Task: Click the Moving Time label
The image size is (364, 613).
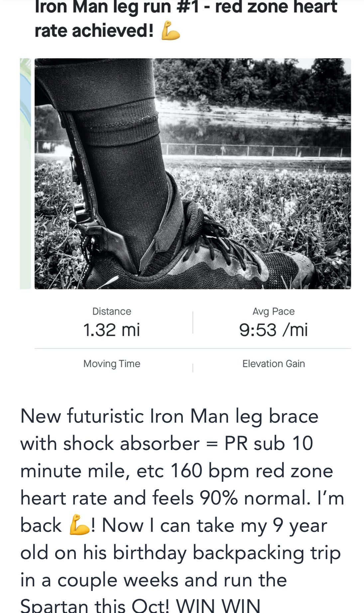Action: point(112,364)
